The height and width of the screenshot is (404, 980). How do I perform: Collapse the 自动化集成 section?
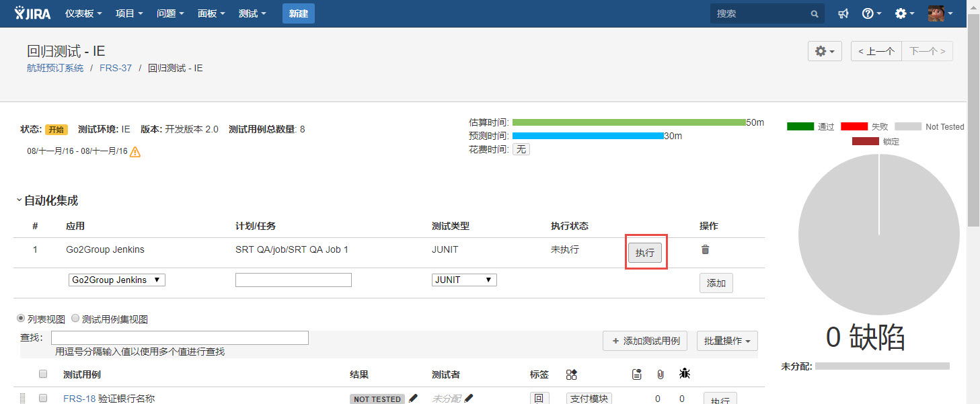pos(20,200)
